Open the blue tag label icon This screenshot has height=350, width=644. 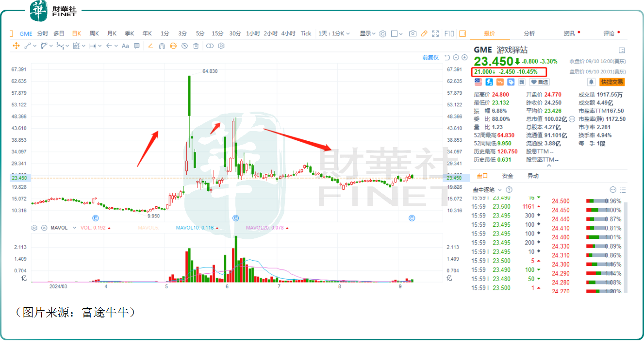[511, 82]
